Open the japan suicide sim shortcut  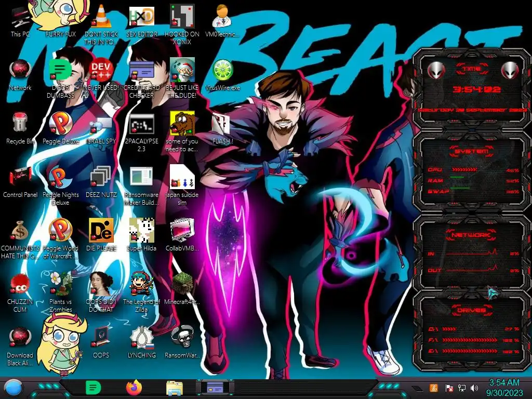[x=182, y=185]
